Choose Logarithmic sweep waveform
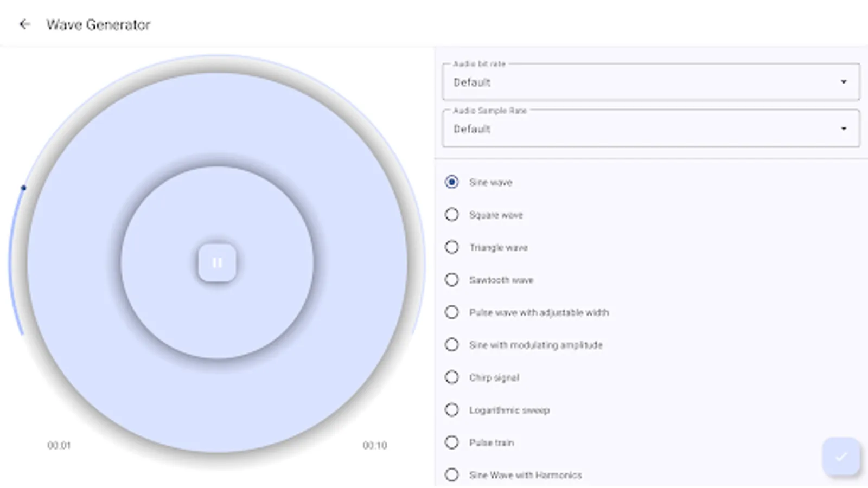Image resolution: width=868 pixels, height=488 pixels. pos(452,410)
